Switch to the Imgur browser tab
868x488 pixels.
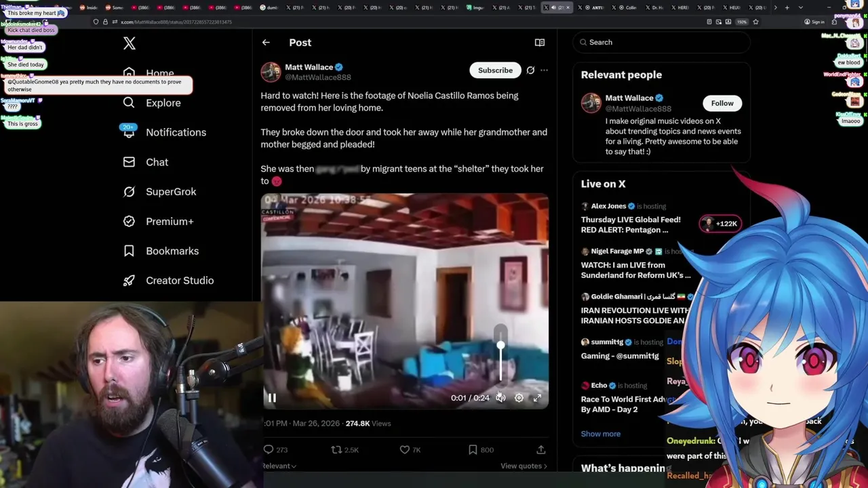(x=477, y=7)
